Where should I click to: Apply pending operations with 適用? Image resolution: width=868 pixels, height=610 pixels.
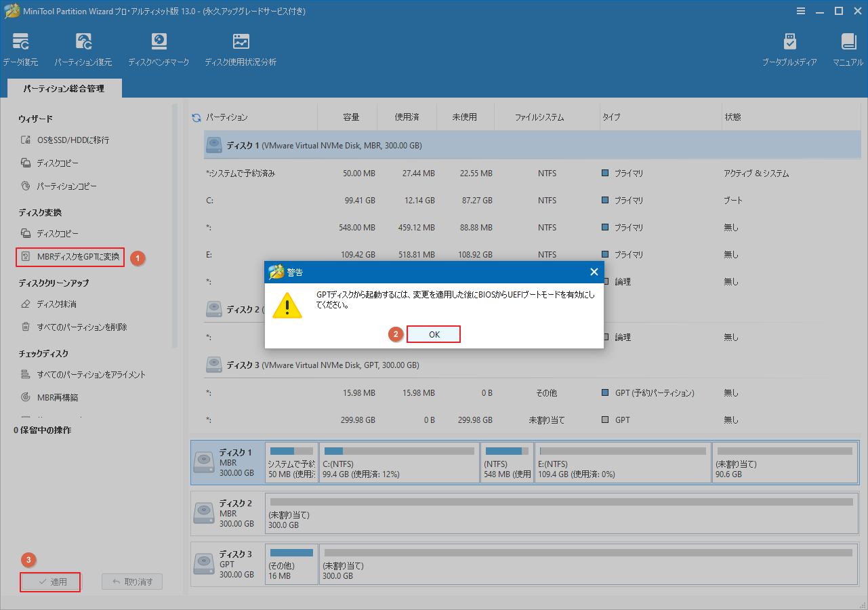pos(49,582)
